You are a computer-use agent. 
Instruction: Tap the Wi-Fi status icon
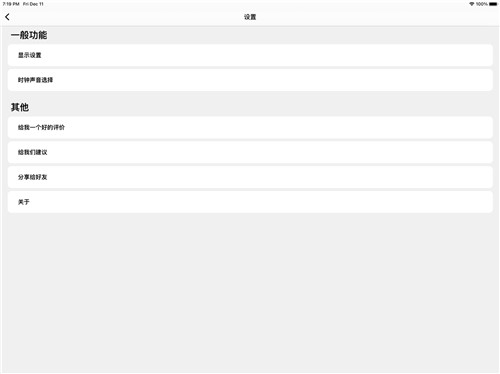click(x=471, y=4)
